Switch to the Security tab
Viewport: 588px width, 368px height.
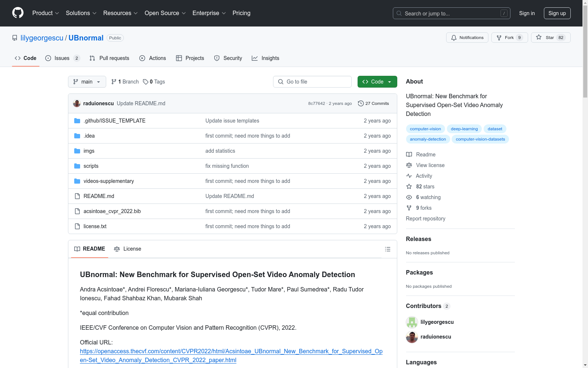[228, 58]
